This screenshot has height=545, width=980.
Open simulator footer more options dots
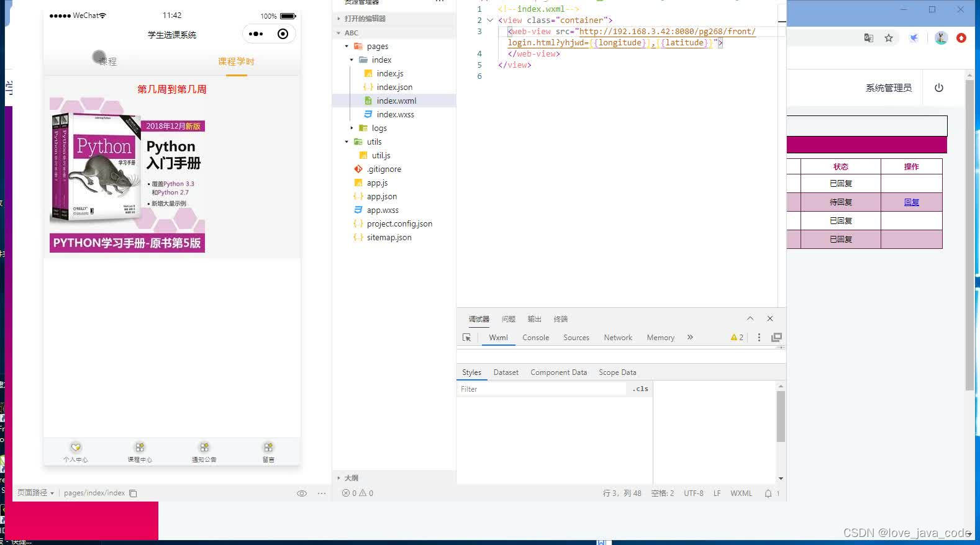click(x=322, y=493)
